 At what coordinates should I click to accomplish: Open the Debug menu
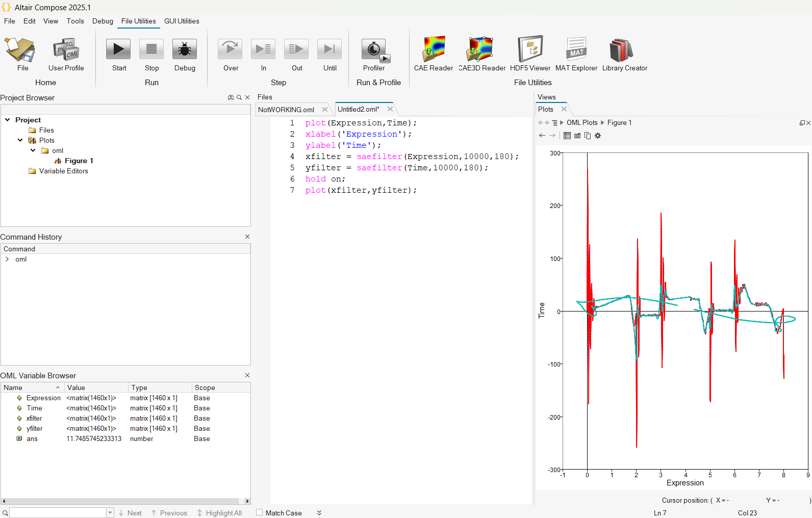tap(103, 21)
